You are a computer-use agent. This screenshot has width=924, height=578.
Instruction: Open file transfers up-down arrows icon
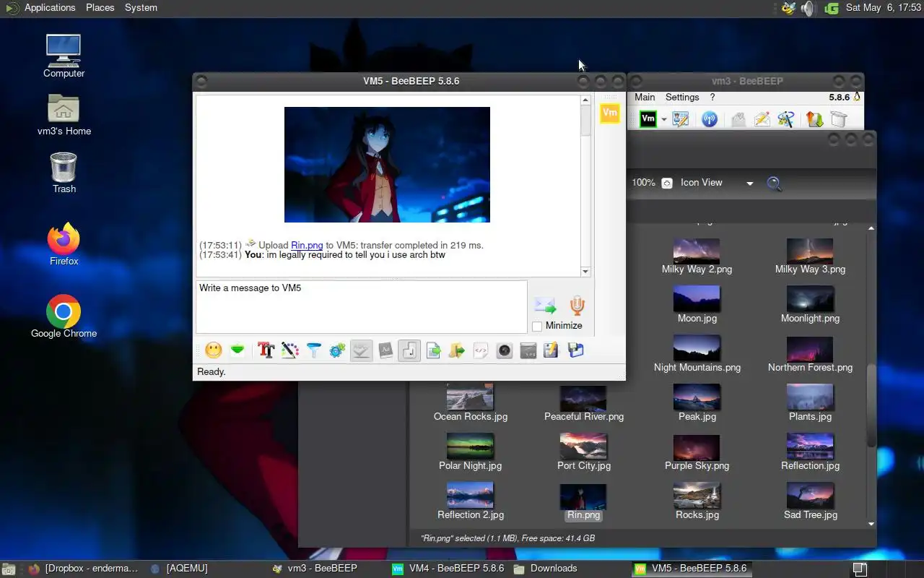(814, 119)
